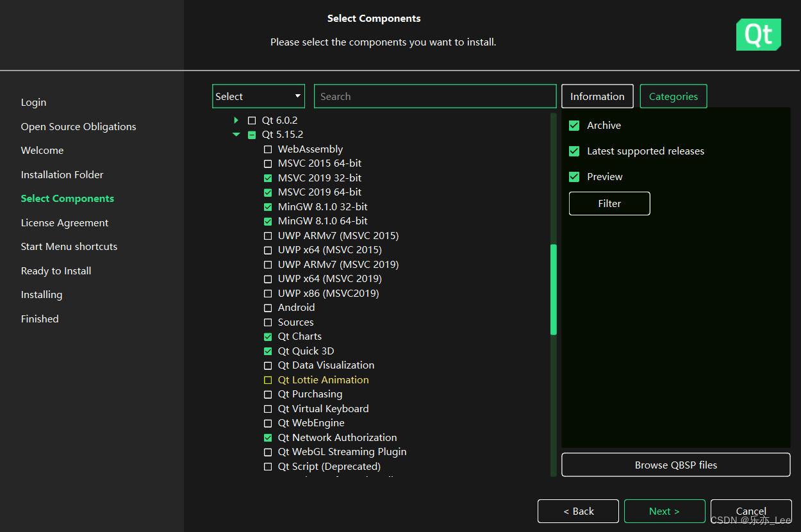
Task: Check Qt Lottie Animation
Action: 268,380
